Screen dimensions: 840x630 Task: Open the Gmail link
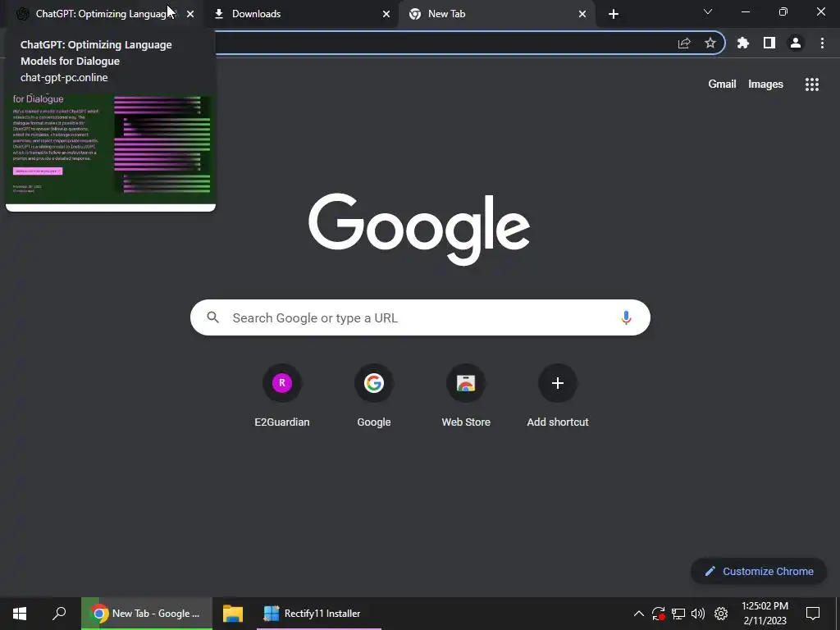[x=722, y=84]
